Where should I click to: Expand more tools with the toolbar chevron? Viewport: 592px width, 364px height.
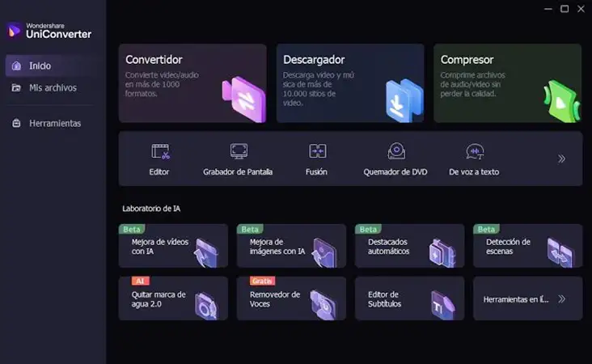click(561, 159)
